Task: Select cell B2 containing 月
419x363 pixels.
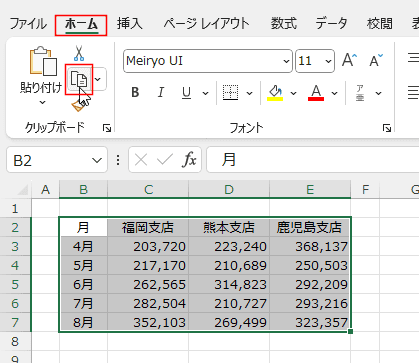Action: tap(83, 227)
